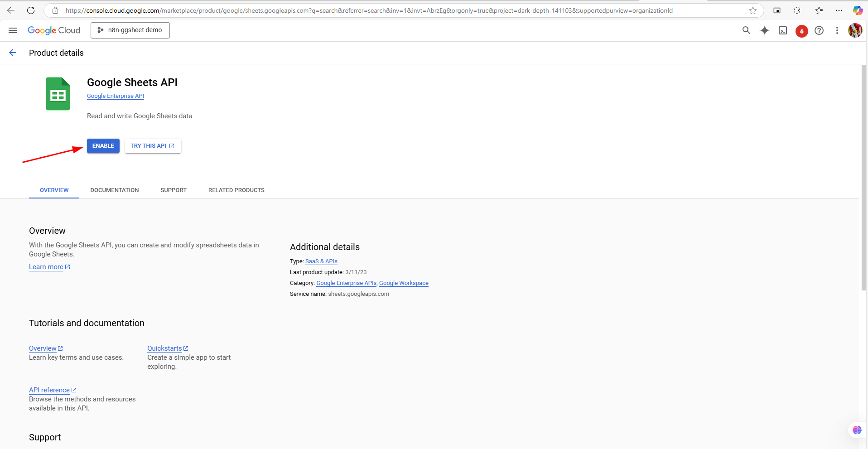This screenshot has width=868, height=449.
Task: Open Google Workspace category link
Action: (404, 283)
